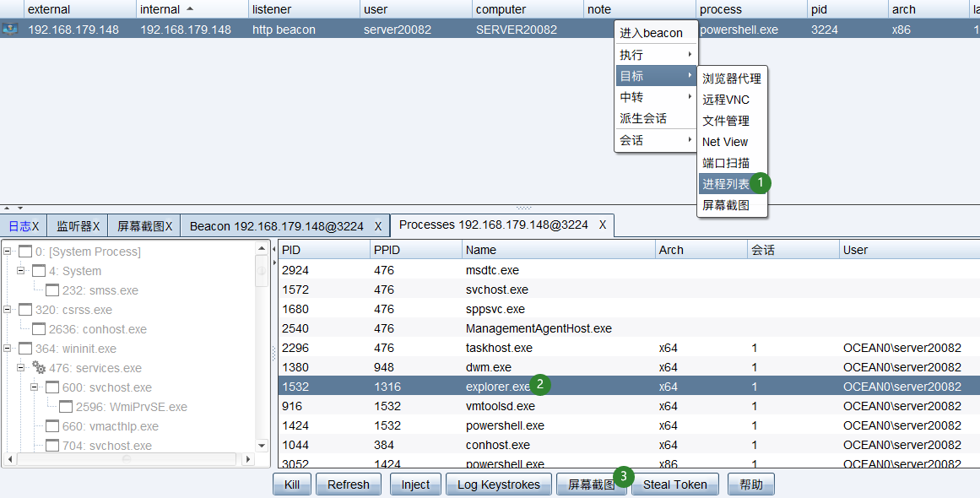The image size is (980, 498).
Task: Select the taskhost.exe process row
Action: pos(629,348)
